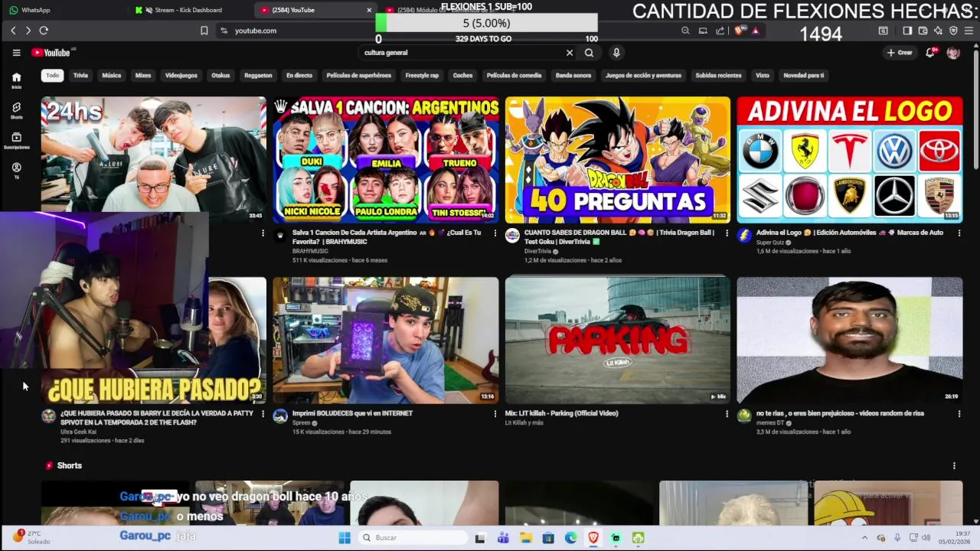
Task: Open File Explorer from the taskbar
Action: [526, 538]
